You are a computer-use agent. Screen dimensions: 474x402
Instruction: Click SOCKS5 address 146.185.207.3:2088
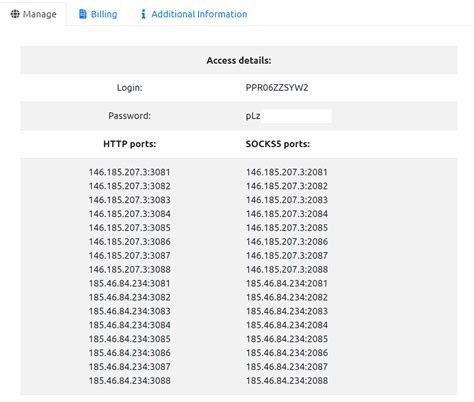pos(287,269)
